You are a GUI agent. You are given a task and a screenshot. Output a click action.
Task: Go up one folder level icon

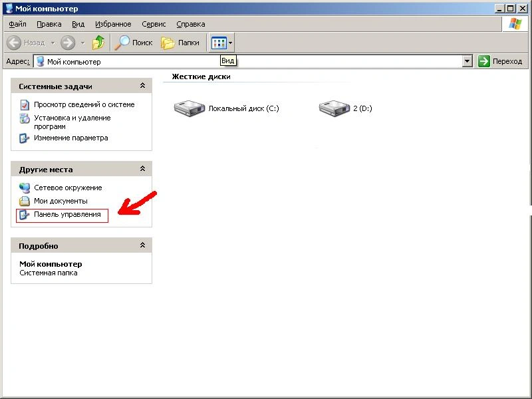[98, 43]
